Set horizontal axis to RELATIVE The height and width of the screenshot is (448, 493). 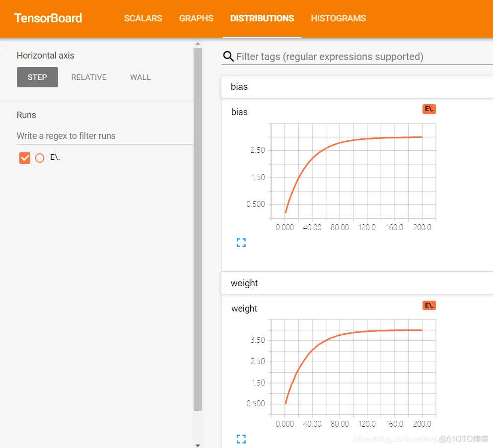pos(89,77)
